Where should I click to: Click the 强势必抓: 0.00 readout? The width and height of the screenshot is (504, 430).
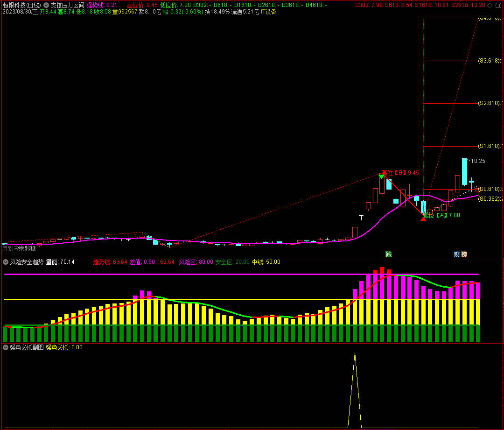coord(64,347)
